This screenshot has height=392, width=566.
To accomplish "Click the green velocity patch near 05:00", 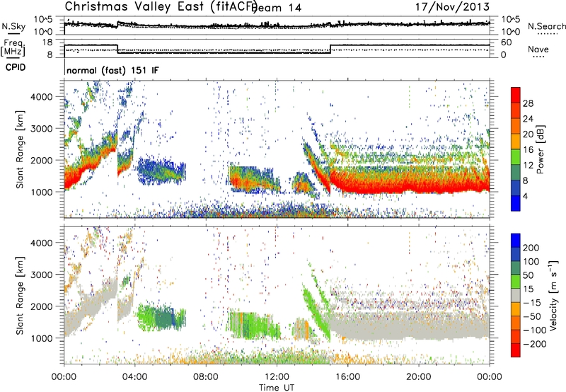I will tap(161, 317).
